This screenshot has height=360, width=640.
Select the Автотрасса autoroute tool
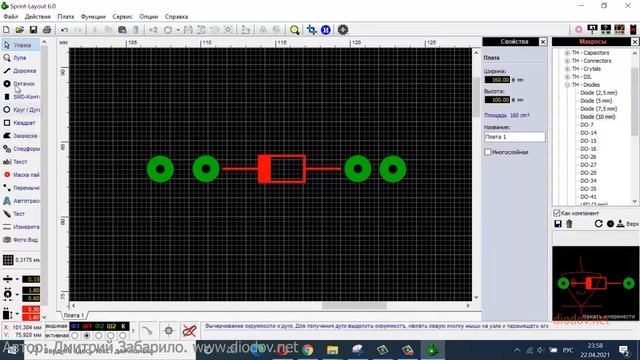click(x=20, y=201)
